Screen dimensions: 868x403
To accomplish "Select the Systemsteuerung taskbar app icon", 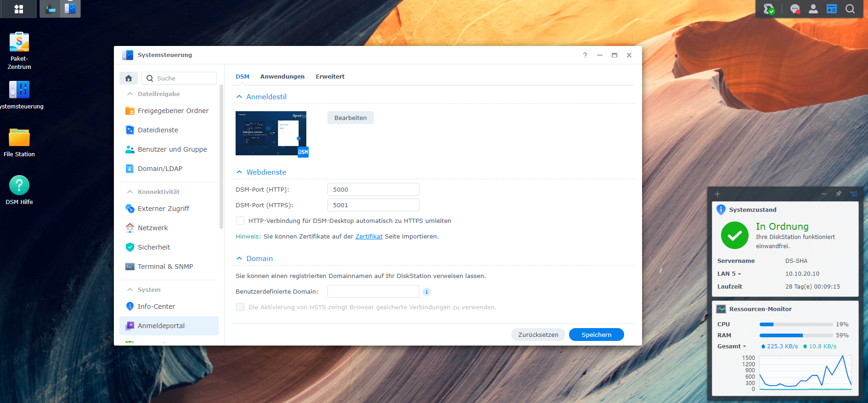I will coord(70,9).
